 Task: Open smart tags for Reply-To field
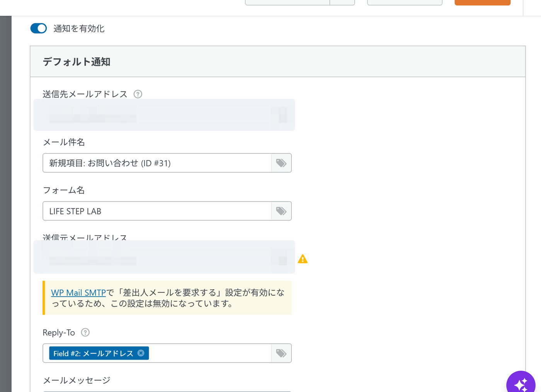click(x=281, y=353)
